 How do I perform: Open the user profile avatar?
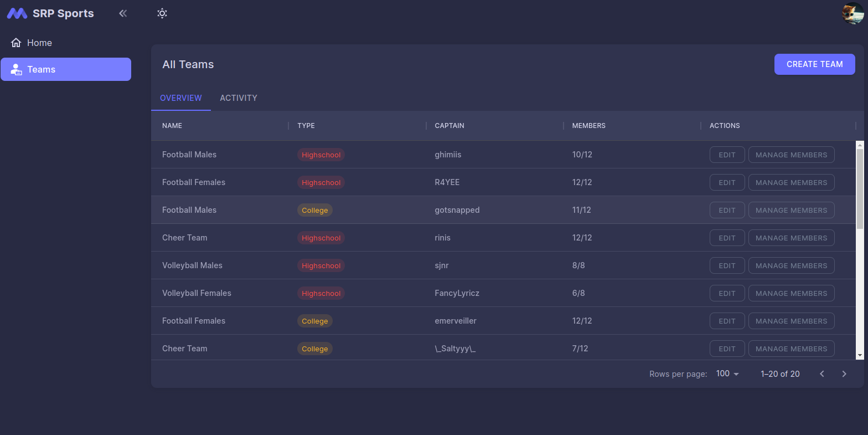852,13
